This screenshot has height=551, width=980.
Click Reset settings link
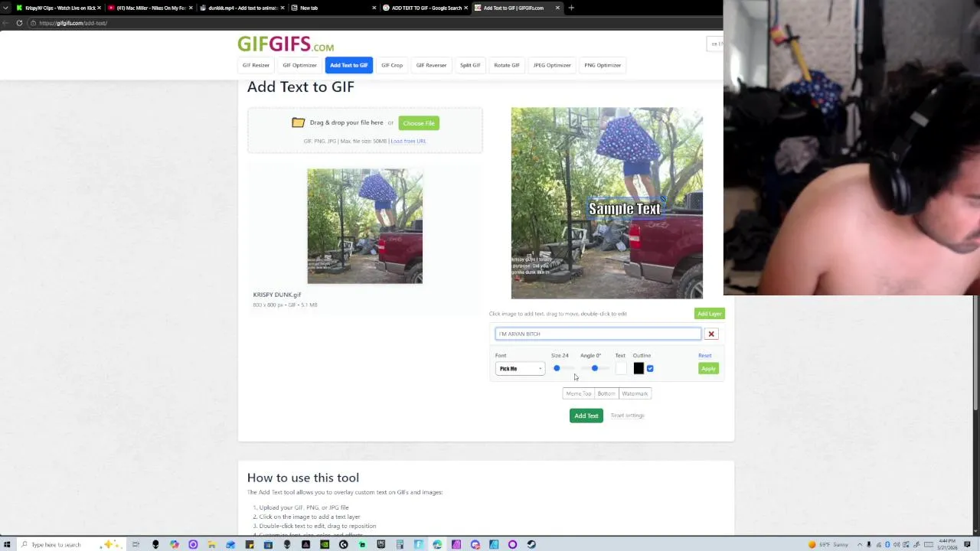tap(628, 416)
